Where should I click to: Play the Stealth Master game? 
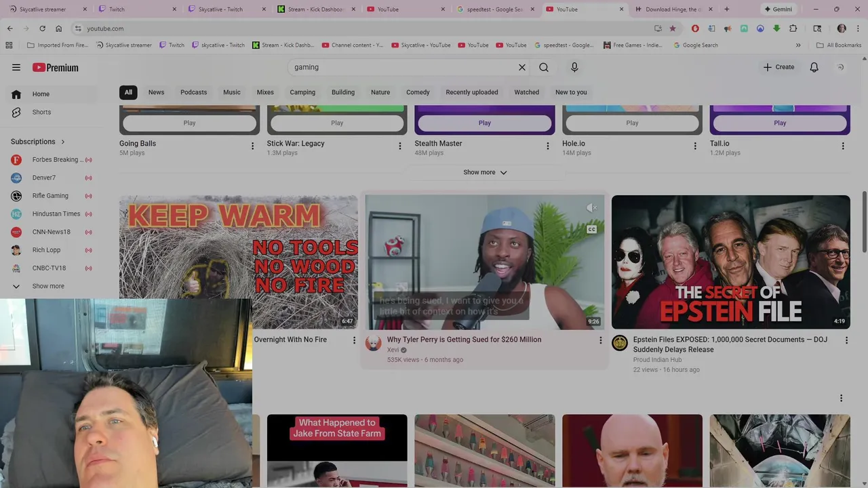[x=485, y=123]
